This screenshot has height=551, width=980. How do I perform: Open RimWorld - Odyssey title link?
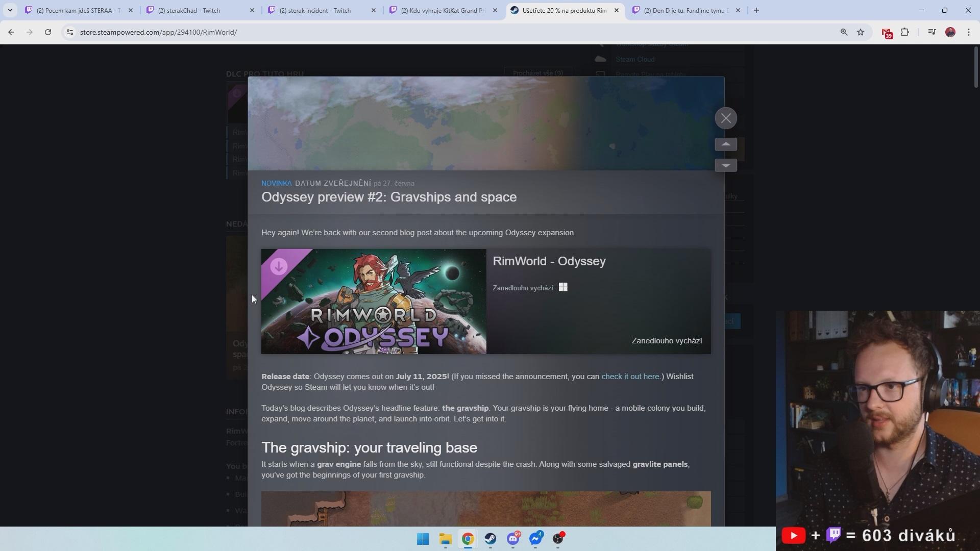(x=549, y=261)
